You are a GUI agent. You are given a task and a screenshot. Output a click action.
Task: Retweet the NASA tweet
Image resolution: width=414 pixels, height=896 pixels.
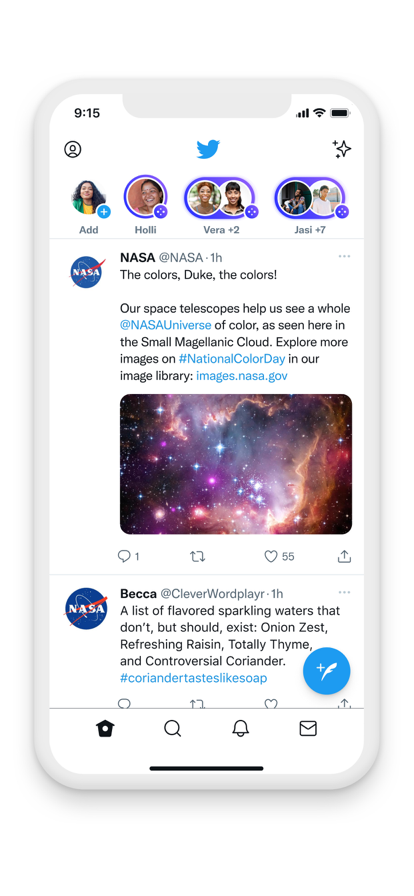pyautogui.click(x=197, y=556)
